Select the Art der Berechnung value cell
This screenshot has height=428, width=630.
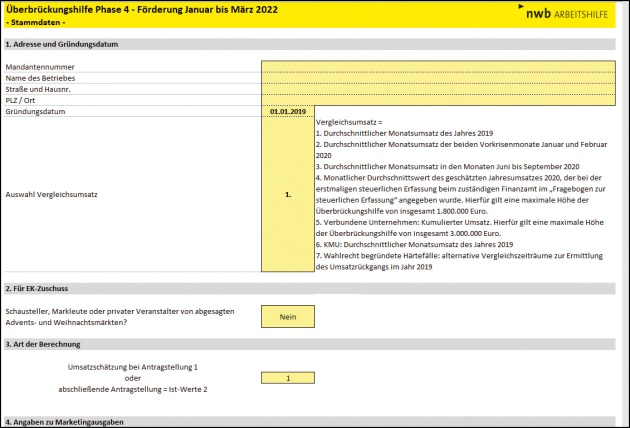click(287, 378)
